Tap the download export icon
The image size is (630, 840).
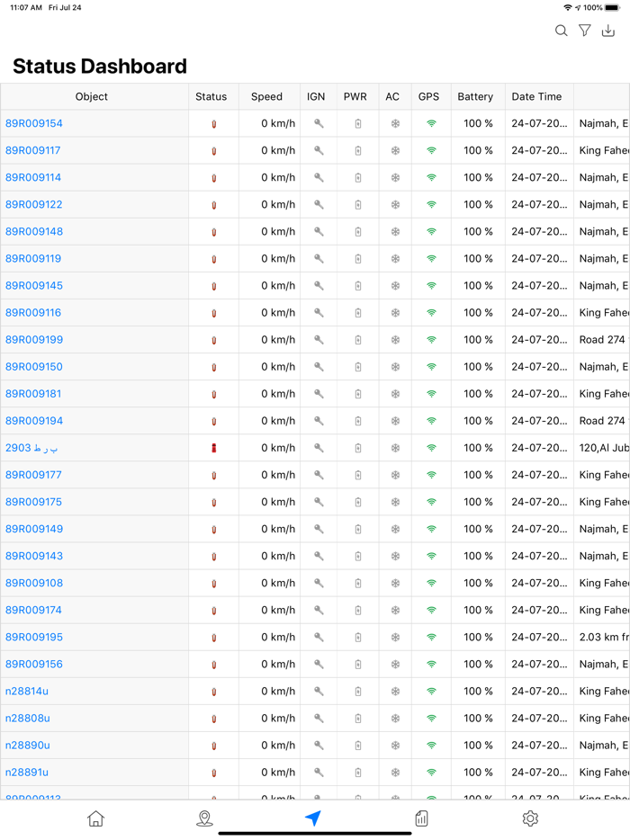point(608,31)
